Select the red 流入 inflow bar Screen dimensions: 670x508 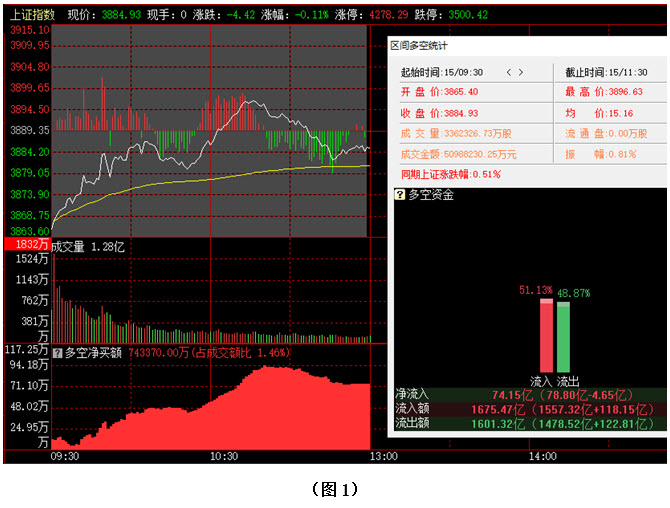click(545, 336)
